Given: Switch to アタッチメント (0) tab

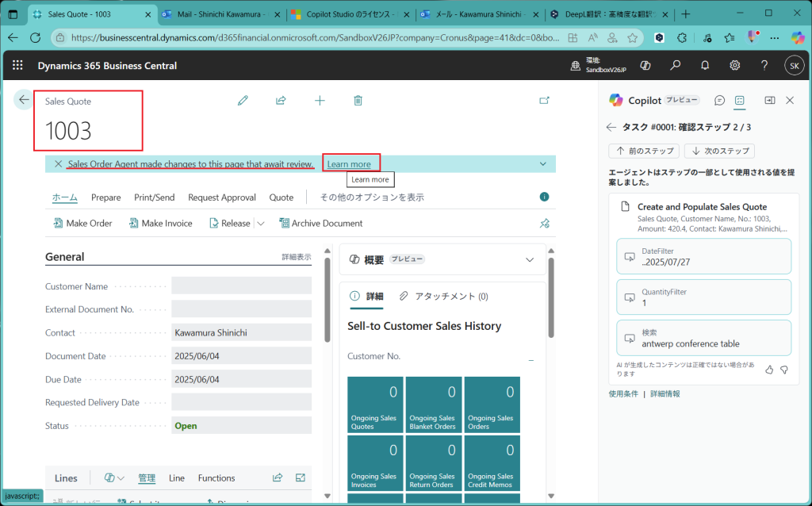Looking at the screenshot, I should pyautogui.click(x=444, y=297).
